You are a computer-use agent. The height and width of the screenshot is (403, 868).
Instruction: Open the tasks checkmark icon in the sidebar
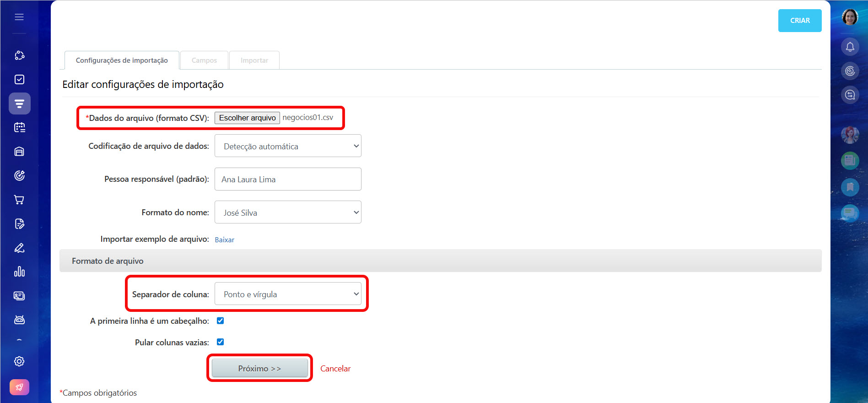(x=19, y=80)
